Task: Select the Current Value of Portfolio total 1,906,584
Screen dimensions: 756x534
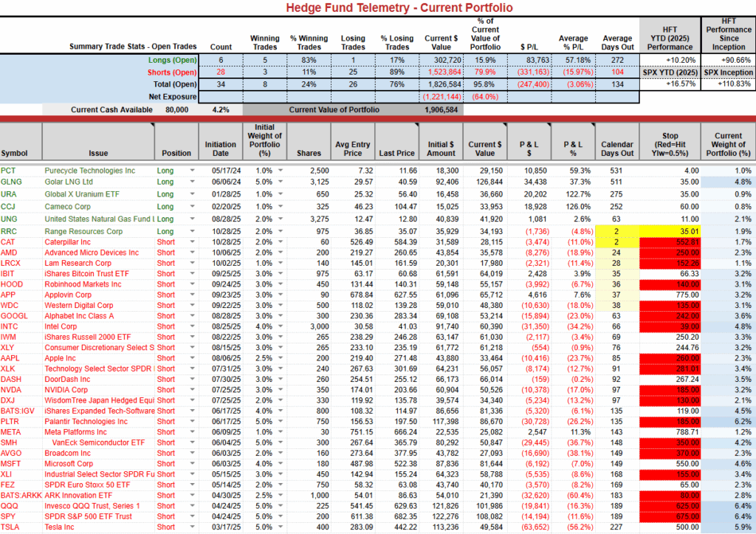Action: (441, 109)
